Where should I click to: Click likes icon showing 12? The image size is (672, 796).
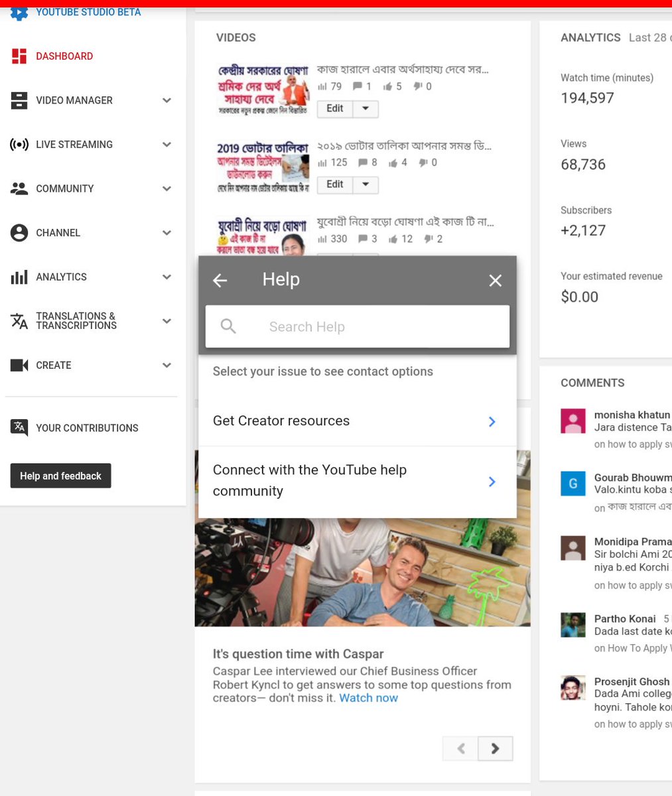pyautogui.click(x=393, y=239)
